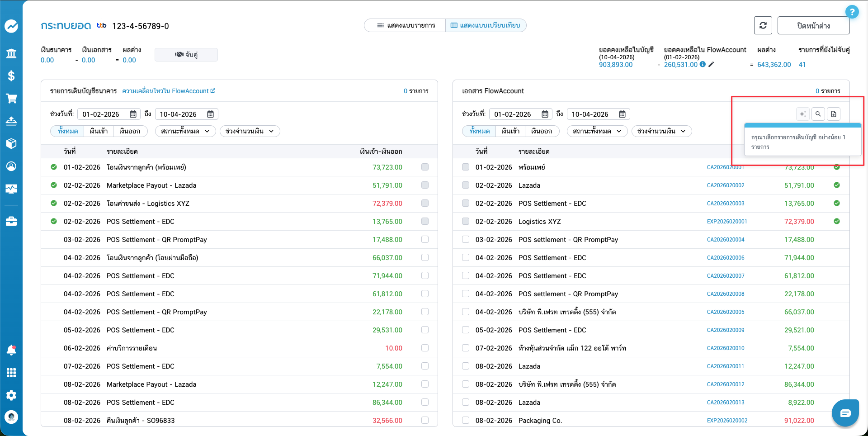Open the chat bubble support widget

pos(845,413)
